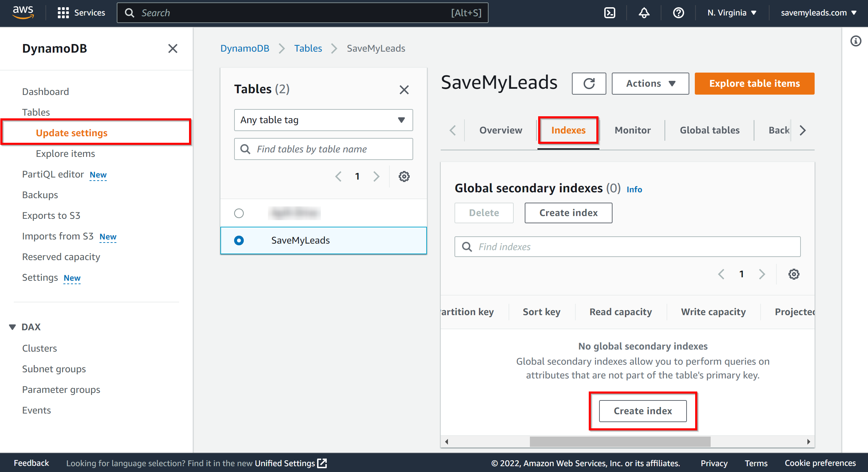
Task: Refresh the SaveMyLeads table view
Action: pyautogui.click(x=589, y=83)
